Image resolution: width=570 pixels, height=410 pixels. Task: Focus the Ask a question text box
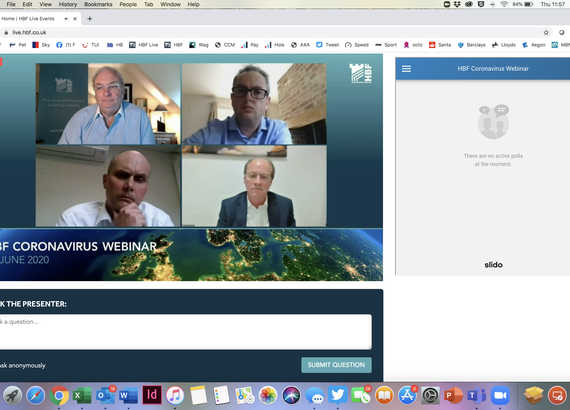[185, 332]
